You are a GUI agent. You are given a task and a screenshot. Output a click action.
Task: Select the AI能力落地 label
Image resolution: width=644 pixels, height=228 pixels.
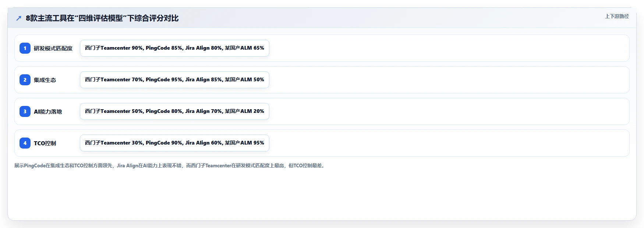pyautogui.click(x=48, y=111)
